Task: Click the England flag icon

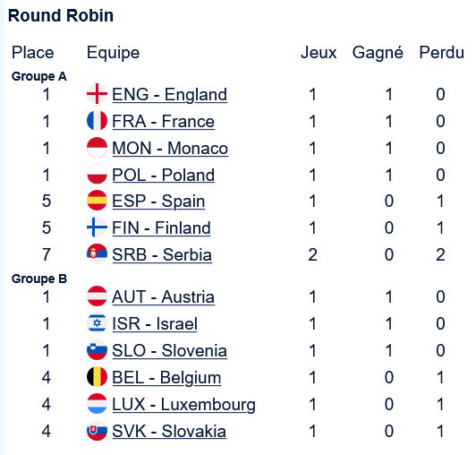Action: point(97,94)
